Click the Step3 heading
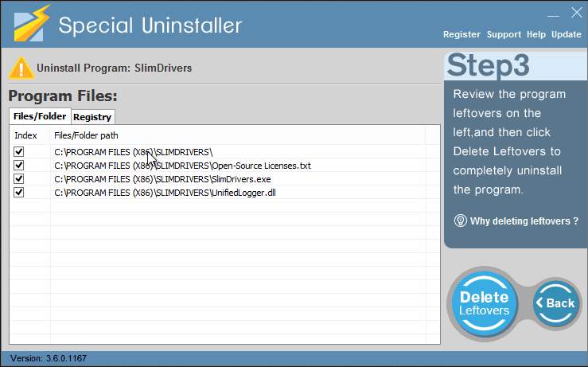588x367 pixels. [488, 65]
